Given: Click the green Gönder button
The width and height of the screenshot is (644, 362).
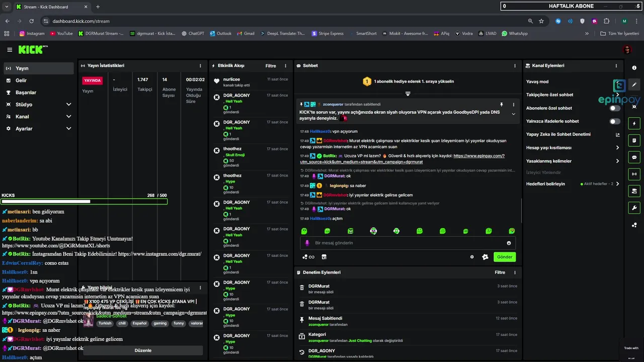Looking at the screenshot, I should pos(505,257).
